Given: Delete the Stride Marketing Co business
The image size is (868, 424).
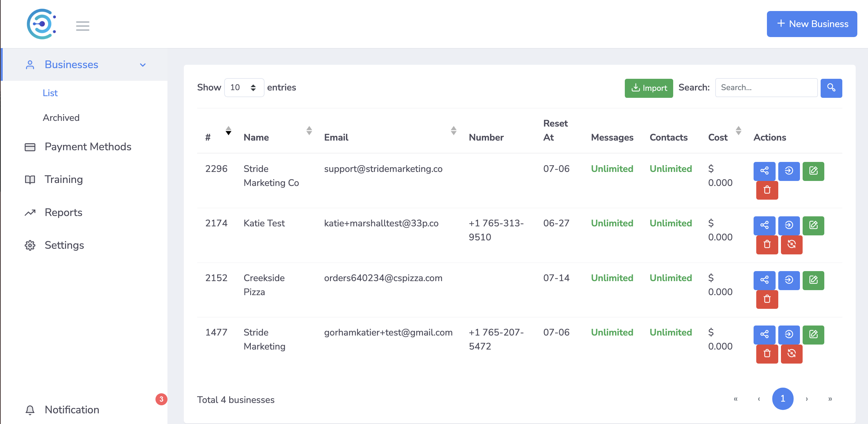Looking at the screenshot, I should point(767,190).
